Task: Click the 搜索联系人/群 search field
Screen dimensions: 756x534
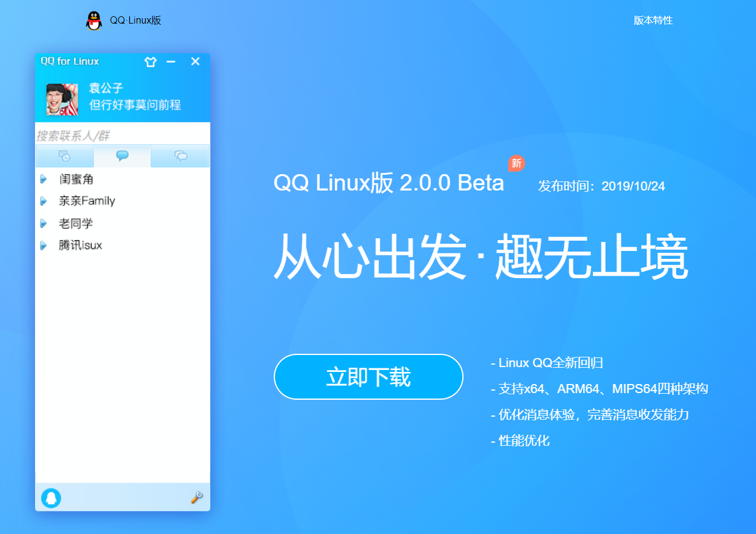Action: coord(123,135)
